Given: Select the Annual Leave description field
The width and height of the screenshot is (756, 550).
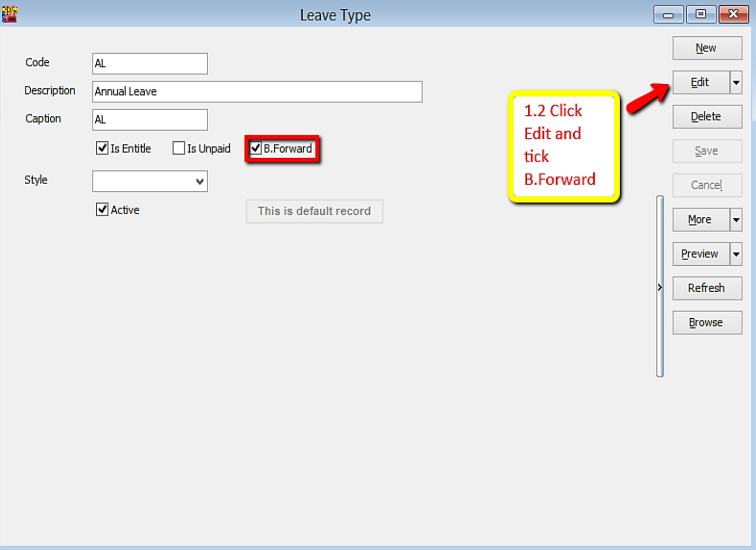Looking at the screenshot, I should point(256,92).
